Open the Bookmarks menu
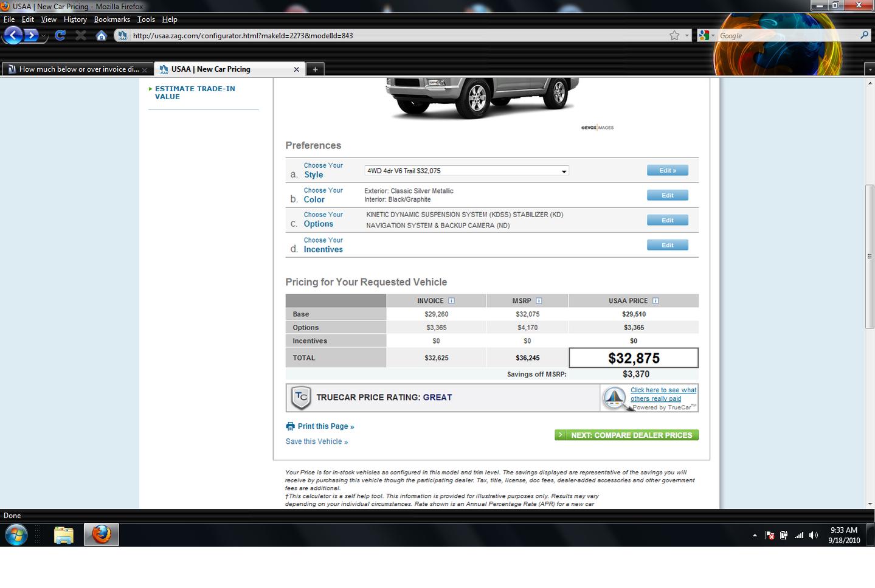Screen dimensions: 875x588 [112, 19]
